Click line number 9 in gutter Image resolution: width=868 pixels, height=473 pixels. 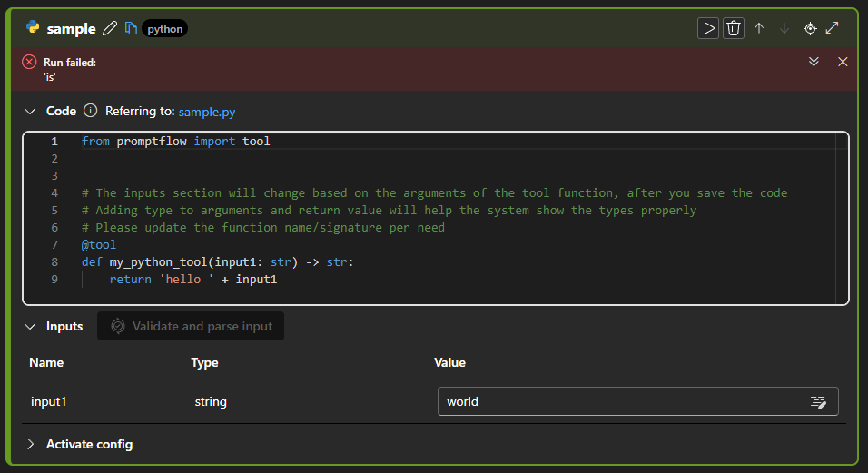54,280
